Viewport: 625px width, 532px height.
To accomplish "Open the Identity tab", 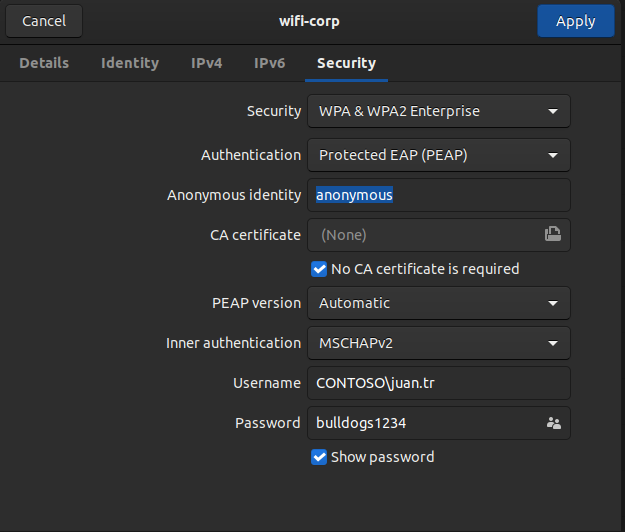I will [x=130, y=63].
